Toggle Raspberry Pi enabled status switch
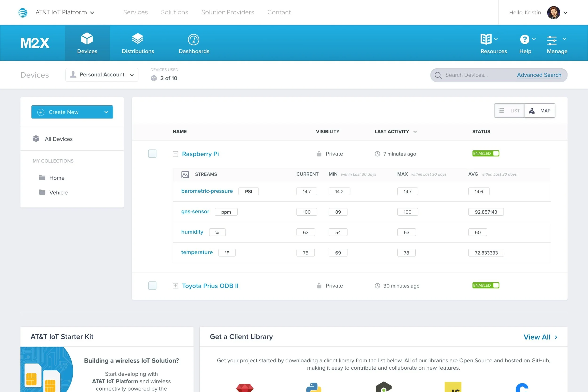This screenshot has width=588, height=392. (485, 153)
